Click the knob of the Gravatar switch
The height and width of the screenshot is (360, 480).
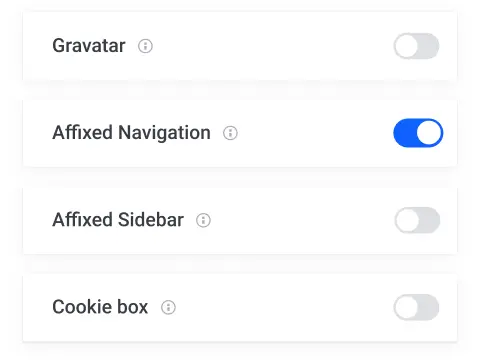point(406,46)
